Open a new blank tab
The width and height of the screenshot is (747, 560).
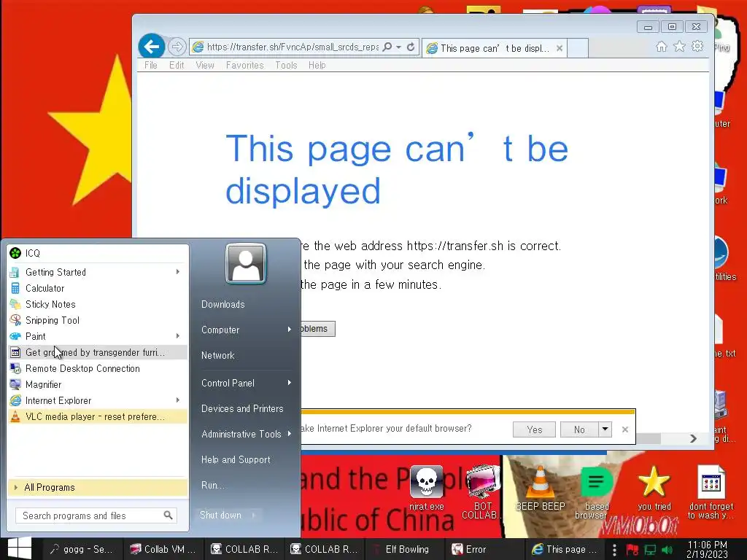point(578,48)
